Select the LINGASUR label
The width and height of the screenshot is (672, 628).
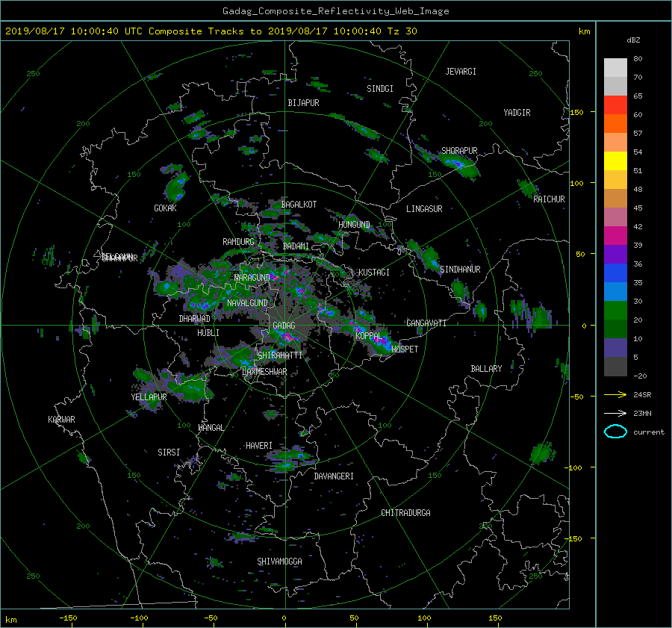(424, 209)
